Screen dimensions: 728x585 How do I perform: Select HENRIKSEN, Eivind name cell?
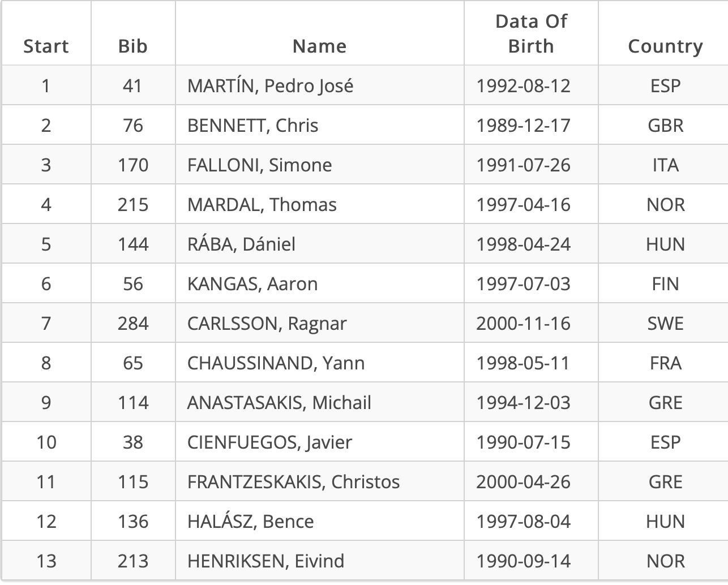pyautogui.click(x=265, y=561)
